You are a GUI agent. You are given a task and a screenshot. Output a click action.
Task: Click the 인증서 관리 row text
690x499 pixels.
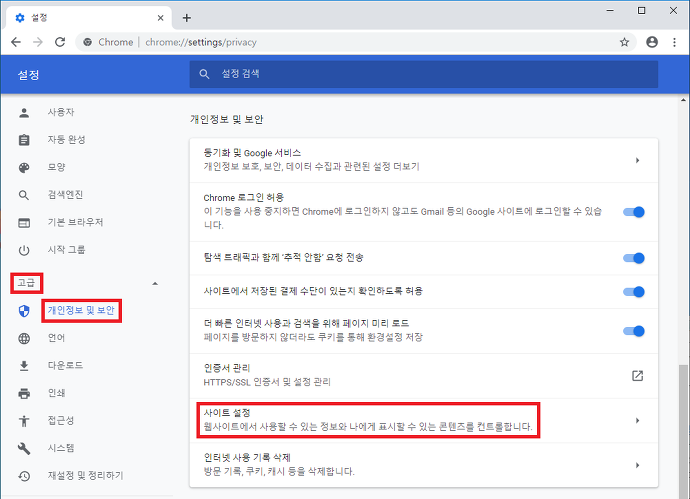click(x=267, y=375)
